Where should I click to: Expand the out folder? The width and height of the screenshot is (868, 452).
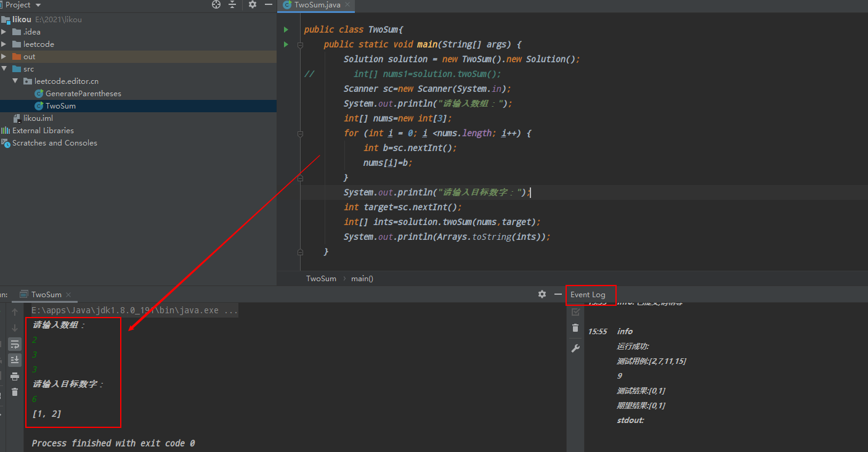[x=4, y=56]
